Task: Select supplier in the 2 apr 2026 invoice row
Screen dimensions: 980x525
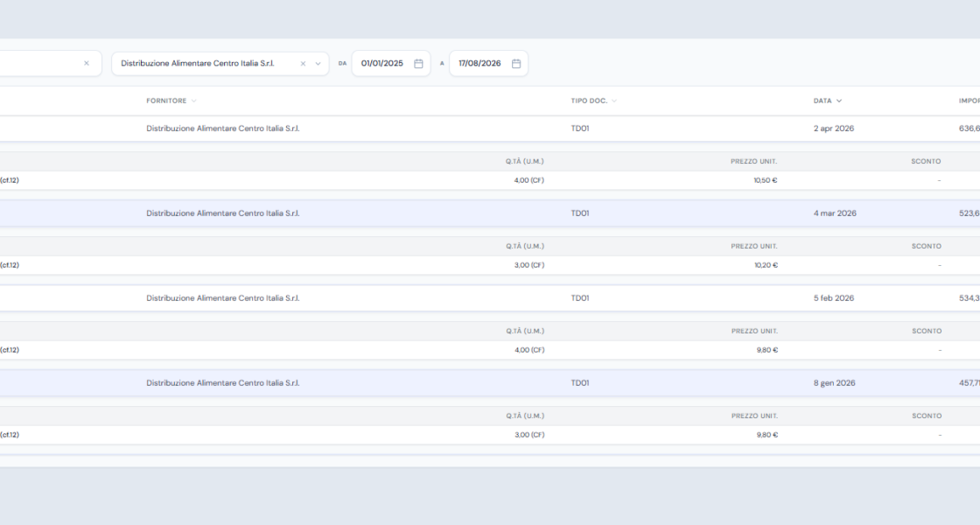Action: coord(223,128)
